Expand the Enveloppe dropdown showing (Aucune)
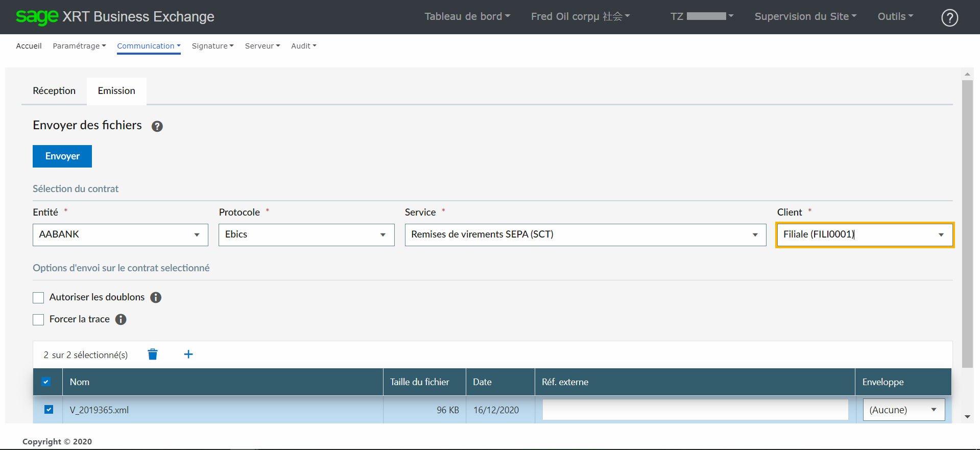 (903, 410)
